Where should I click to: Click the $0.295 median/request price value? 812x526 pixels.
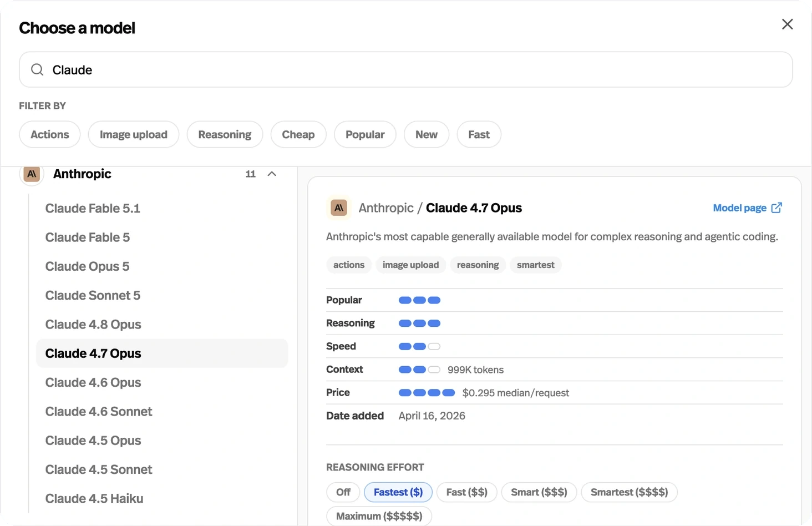point(516,393)
